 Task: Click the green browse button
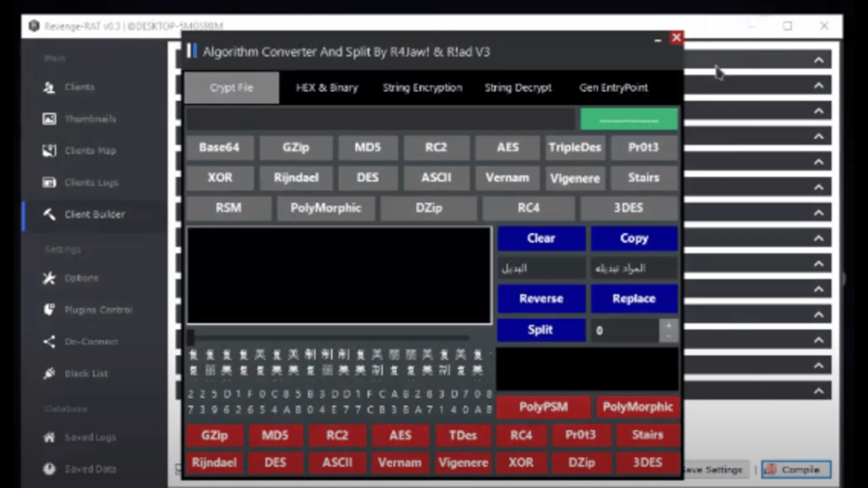[x=629, y=119]
